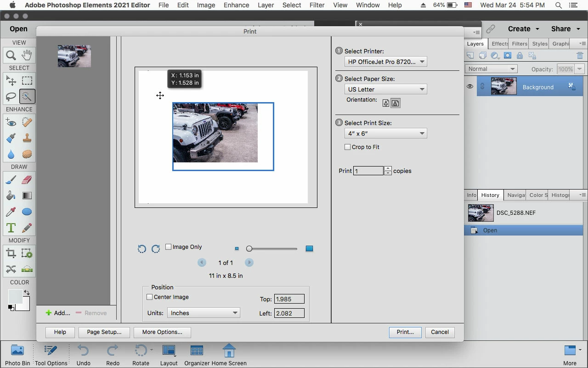Select the Type tool
Screen dimensions: 588x368
point(11,228)
